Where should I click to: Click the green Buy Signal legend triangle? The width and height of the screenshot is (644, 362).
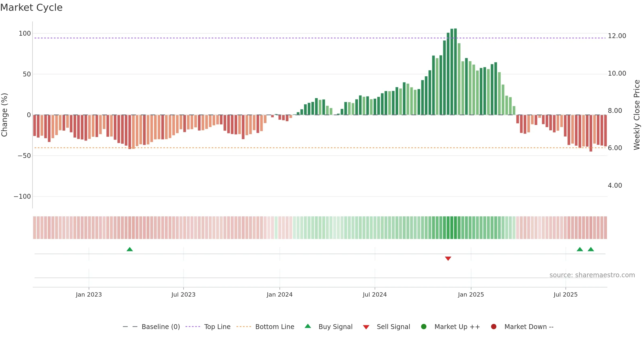pos(308,326)
